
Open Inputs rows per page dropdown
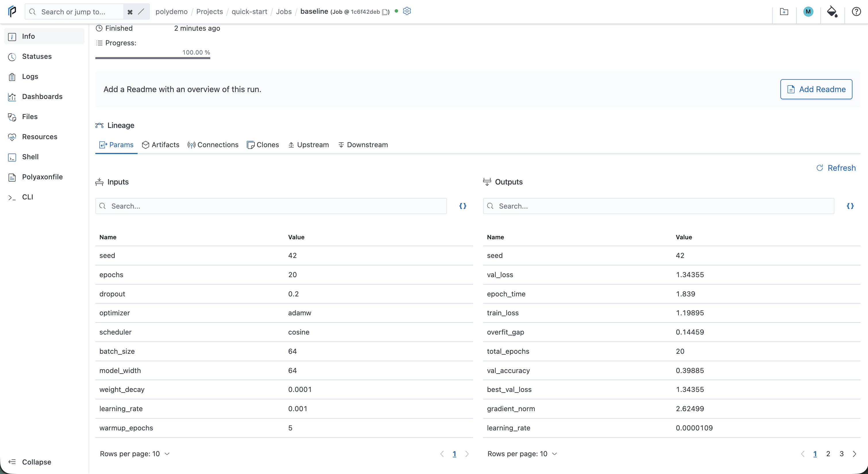135,454
